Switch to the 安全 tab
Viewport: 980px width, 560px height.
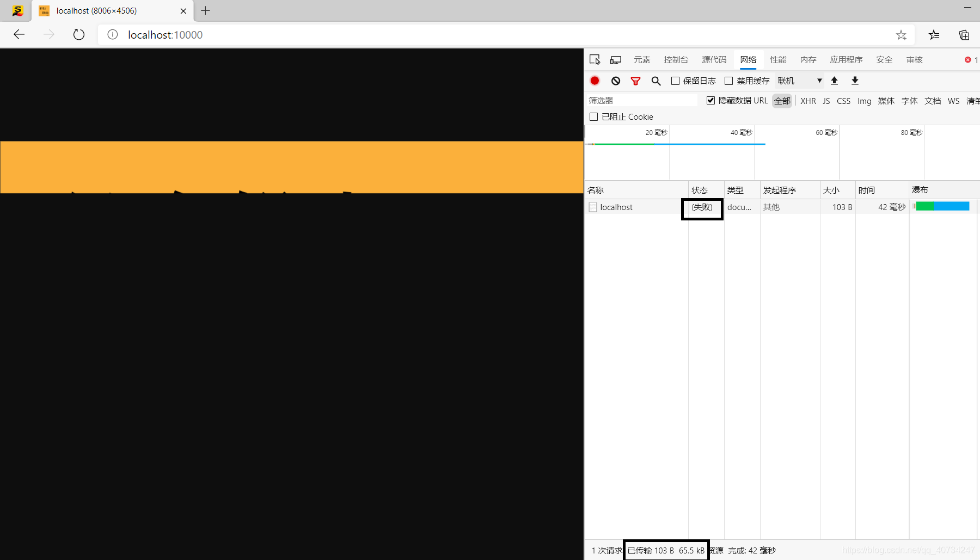[x=884, y=60]
